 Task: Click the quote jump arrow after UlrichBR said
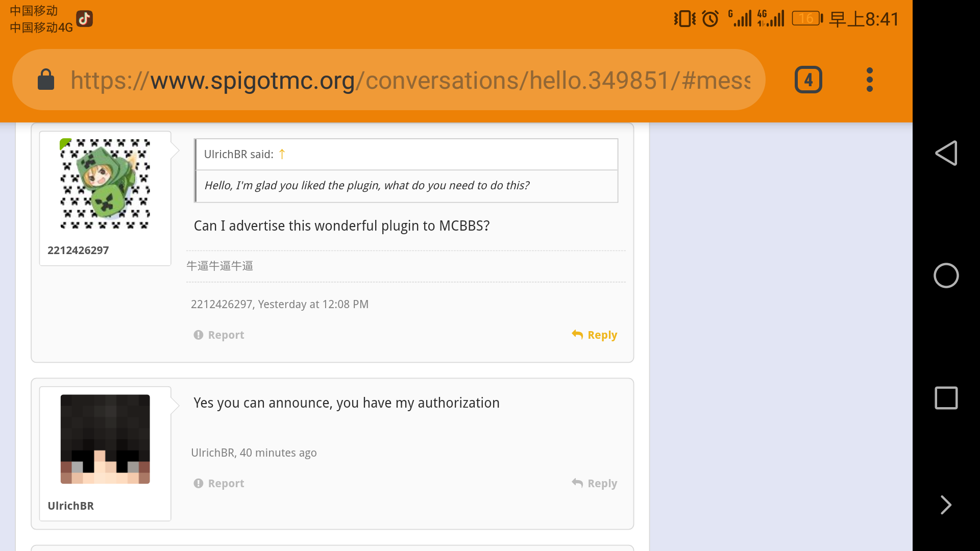282,154
